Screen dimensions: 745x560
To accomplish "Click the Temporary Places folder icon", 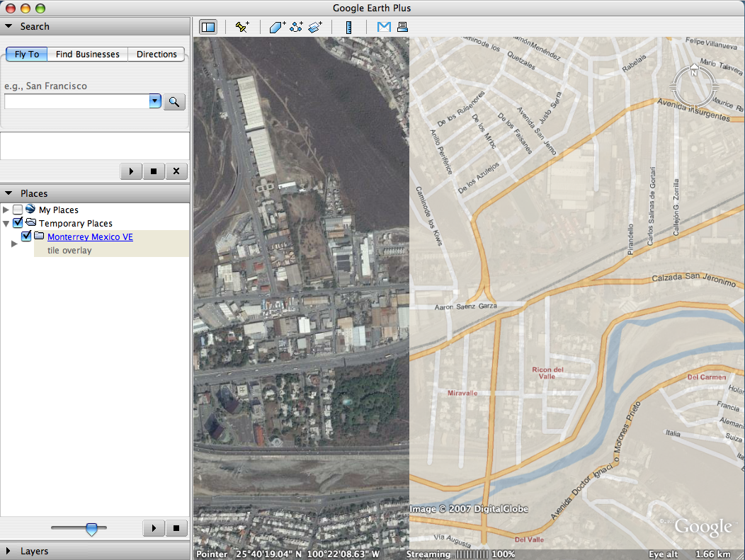I will tap(31, 222).
